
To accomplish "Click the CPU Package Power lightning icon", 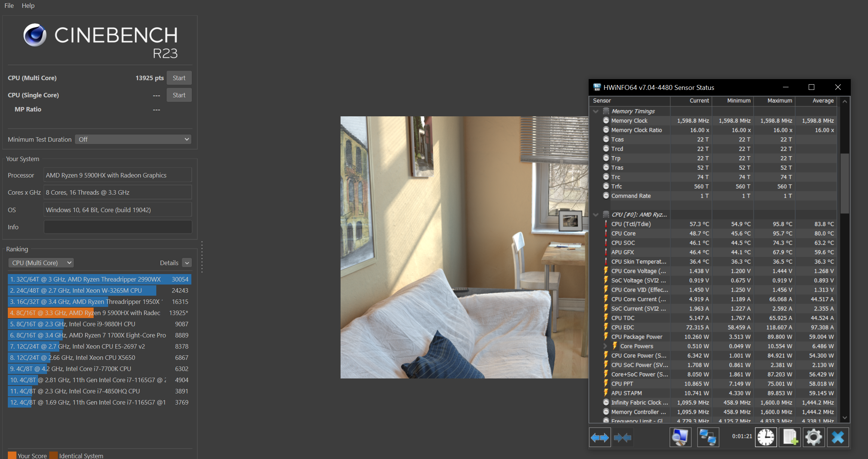I will click(x=606, y=336).
